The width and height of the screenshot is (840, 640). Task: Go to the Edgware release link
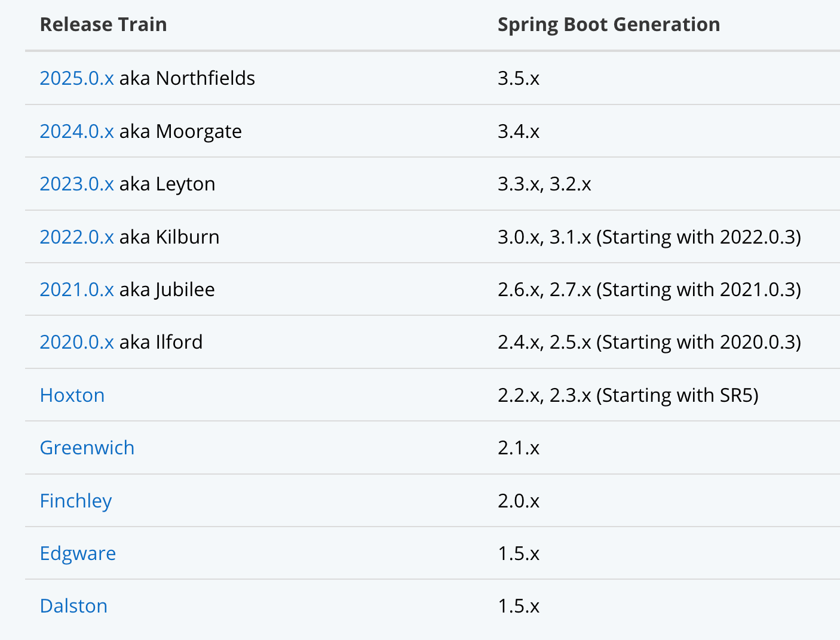(78, 553)
